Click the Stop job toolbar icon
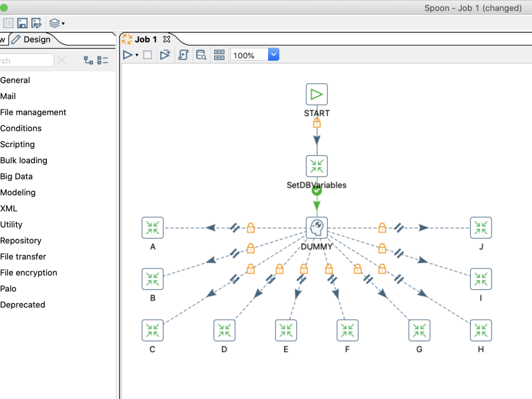This screenshot has width=532, height=399. [x=147, y=54]
